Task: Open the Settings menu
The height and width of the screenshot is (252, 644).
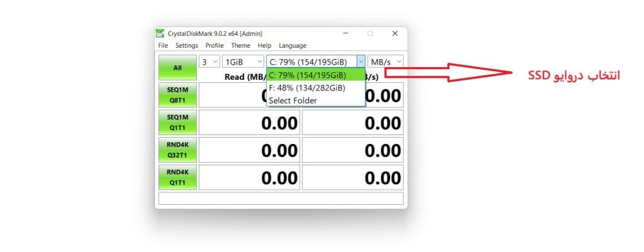Action: 186,45
